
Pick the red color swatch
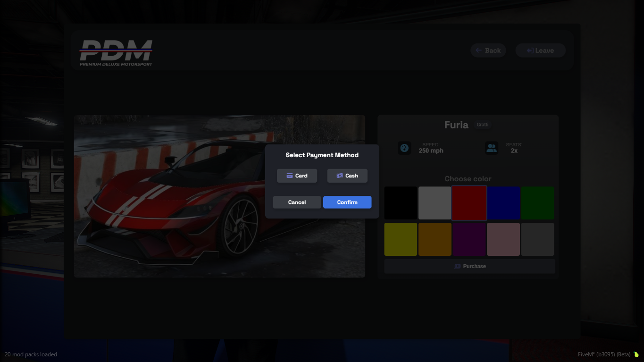469,203
